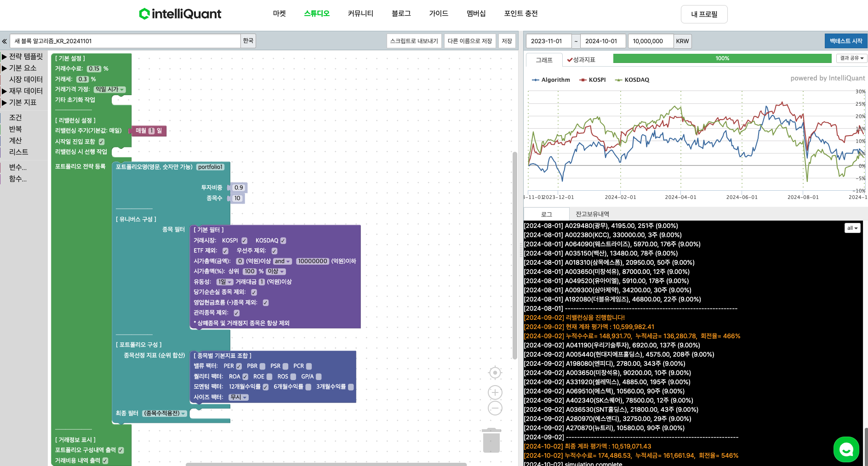Collapse the sidebar with double-chevron icon

[x=5, y=41]
